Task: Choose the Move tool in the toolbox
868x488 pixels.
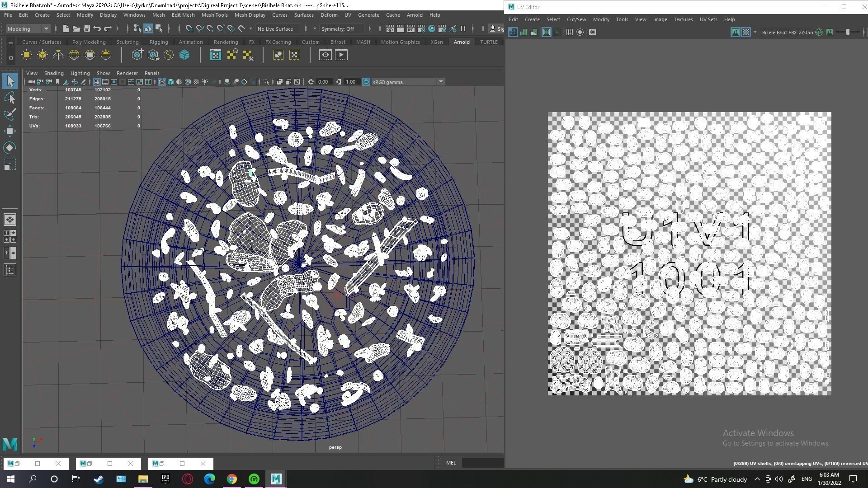Action: pos(10,131)
